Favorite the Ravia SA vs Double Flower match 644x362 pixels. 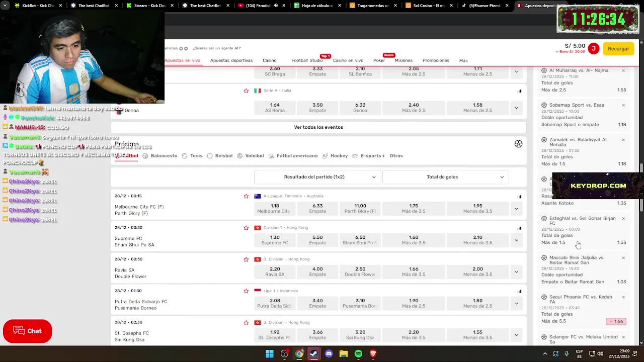246,259
